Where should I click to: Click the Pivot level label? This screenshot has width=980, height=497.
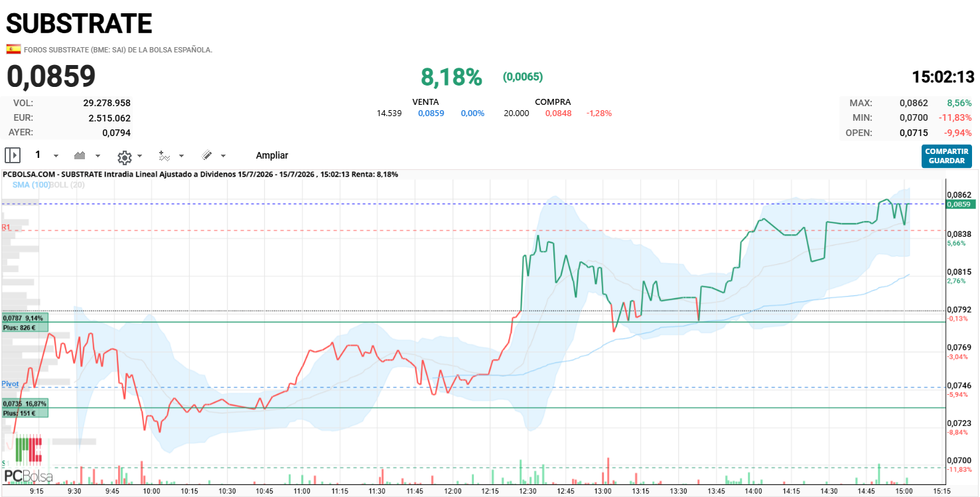[10, 384]
